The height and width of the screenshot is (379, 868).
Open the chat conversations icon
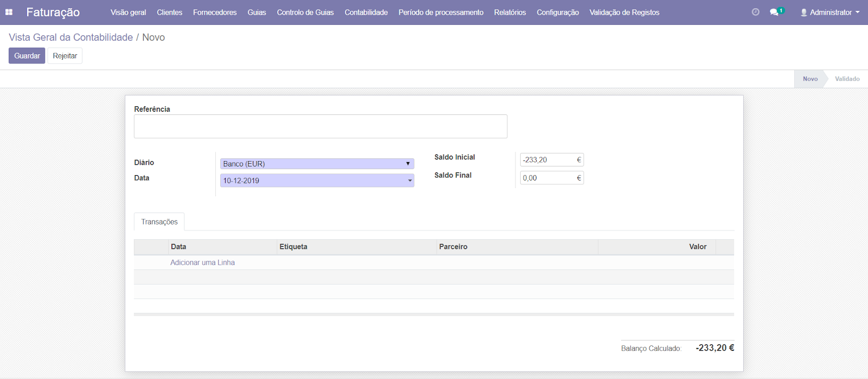click(775, 12)
